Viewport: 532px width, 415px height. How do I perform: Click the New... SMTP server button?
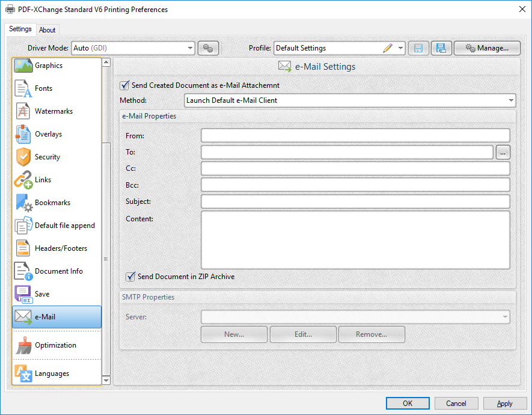coord(234,334)
